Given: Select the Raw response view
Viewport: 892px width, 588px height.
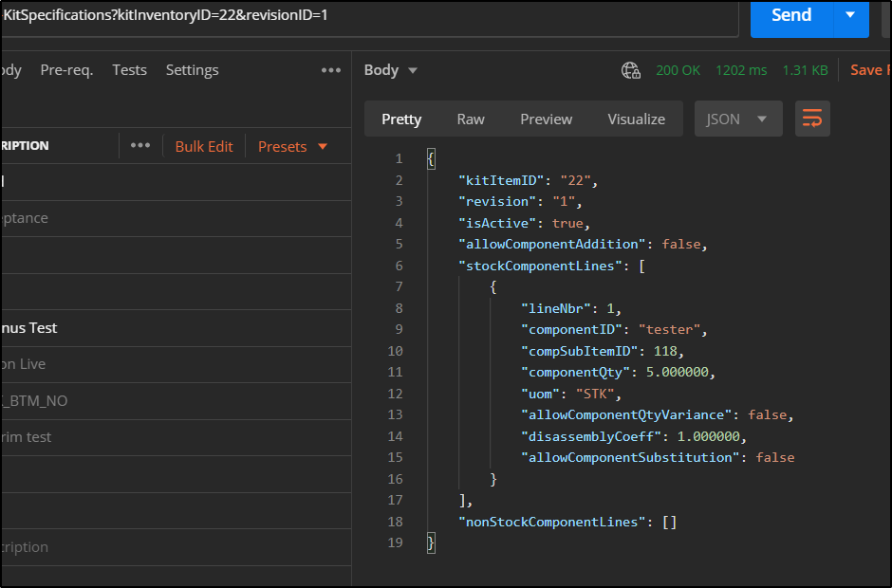Looking at the screenshot, I should pyautogui.click(x=471, y=119).
